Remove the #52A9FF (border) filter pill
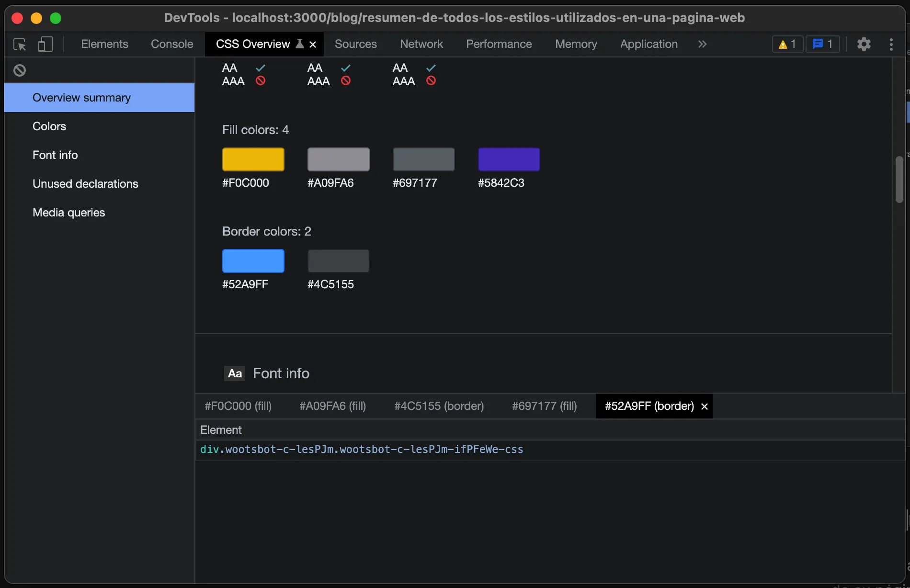The image size is (910, 588). pos(704,406)
